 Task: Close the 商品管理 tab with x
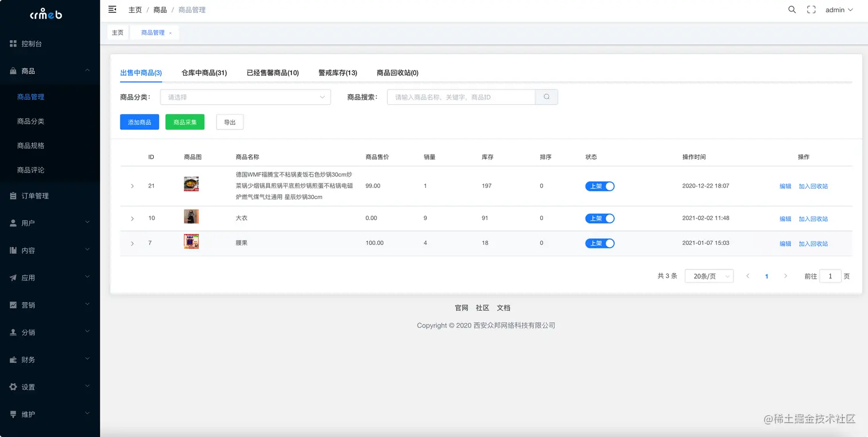[170, 33]
